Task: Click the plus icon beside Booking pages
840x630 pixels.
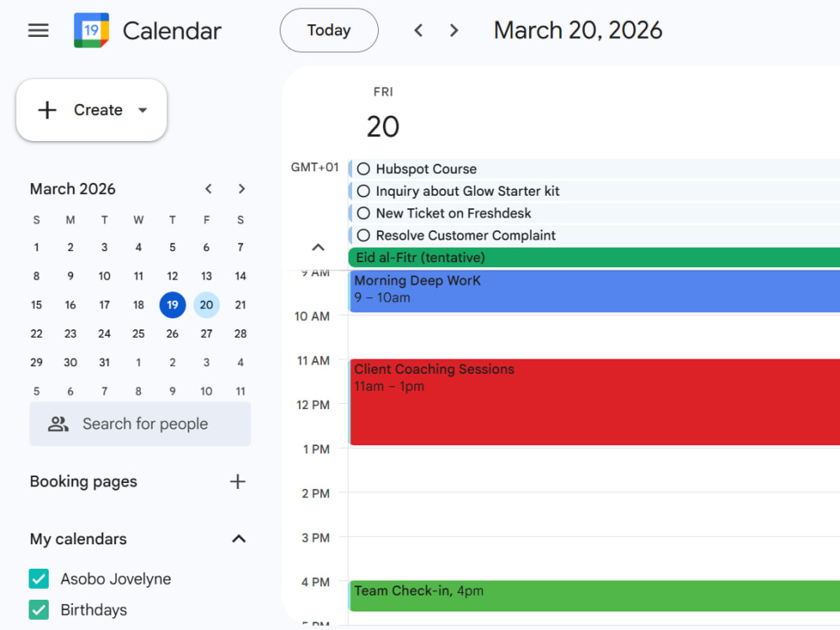Action: (x=238, y=481)
